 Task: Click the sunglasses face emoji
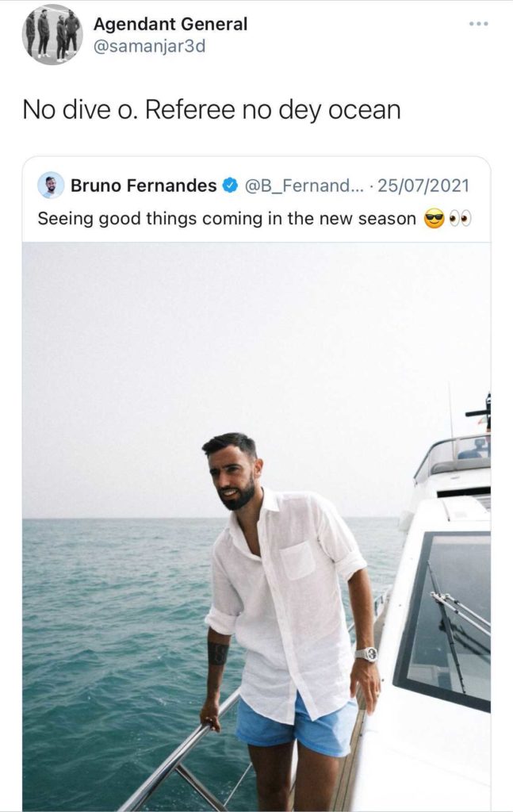[435, 219]
